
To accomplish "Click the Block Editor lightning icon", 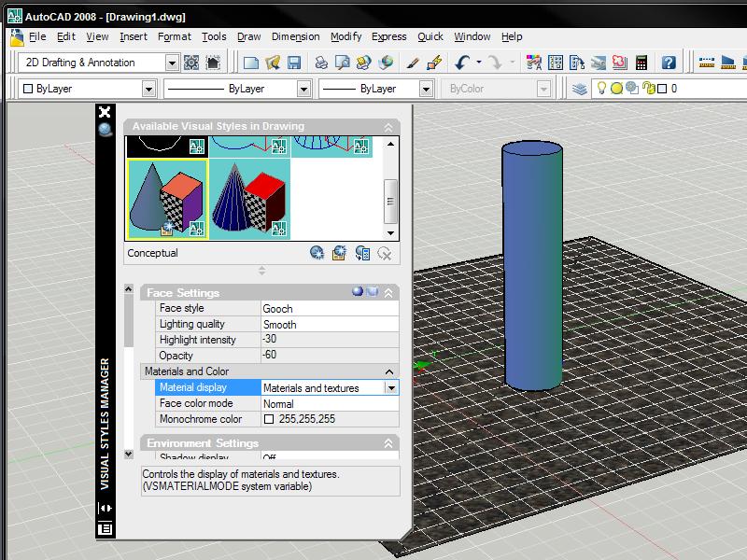I will [434, 63].
